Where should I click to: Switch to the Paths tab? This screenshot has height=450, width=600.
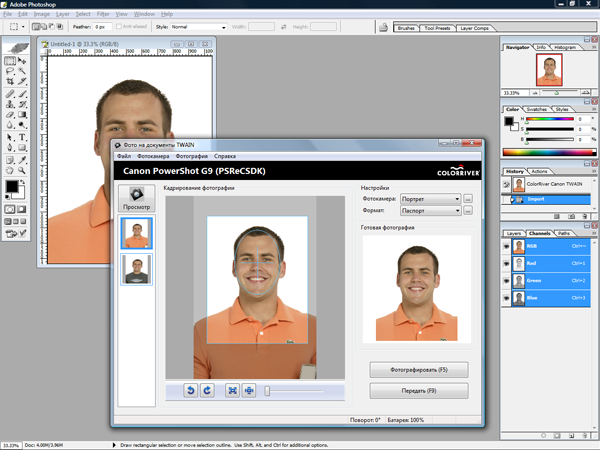pos(564,233)
